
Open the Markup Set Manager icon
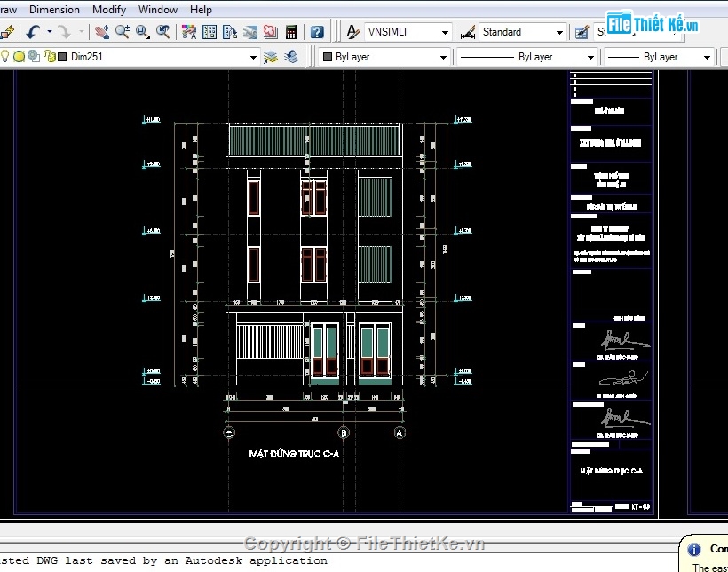[x=271, y=32]
